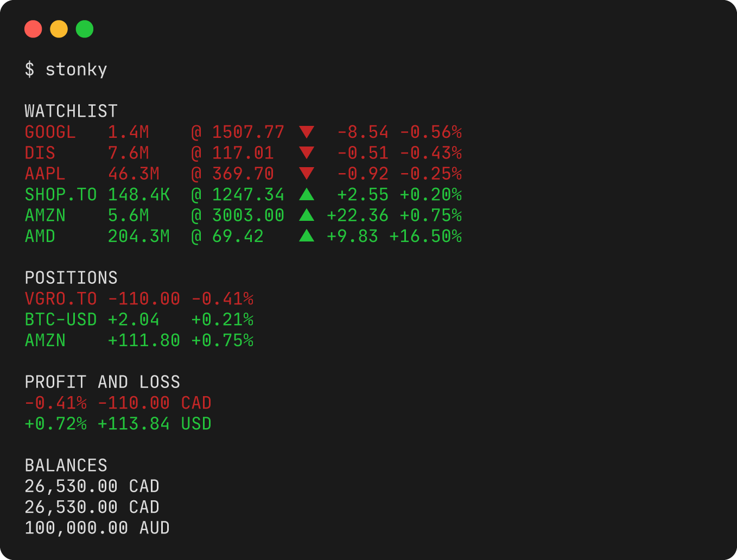737x560 pixels.
Task: Click the up arrow in AMD row
Action: click(307, 236)
